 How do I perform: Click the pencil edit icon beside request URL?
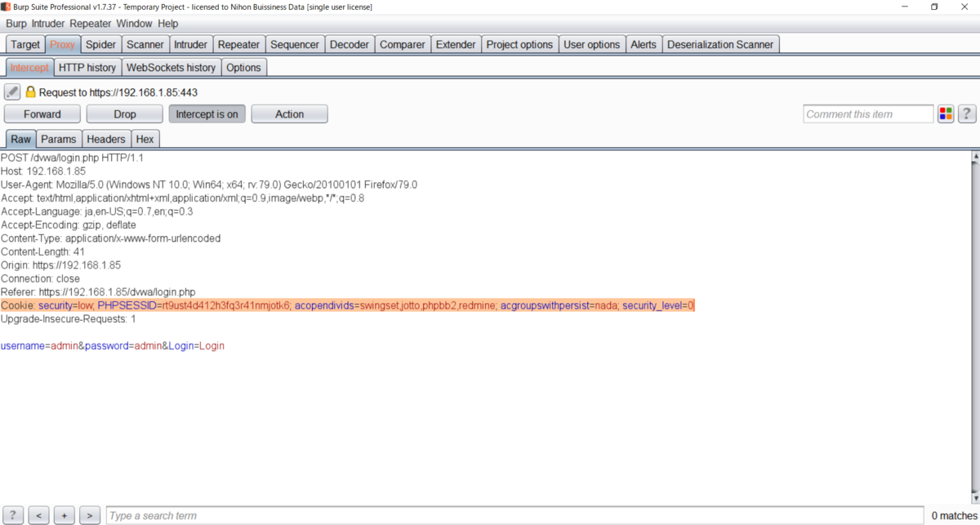point(12,92)
